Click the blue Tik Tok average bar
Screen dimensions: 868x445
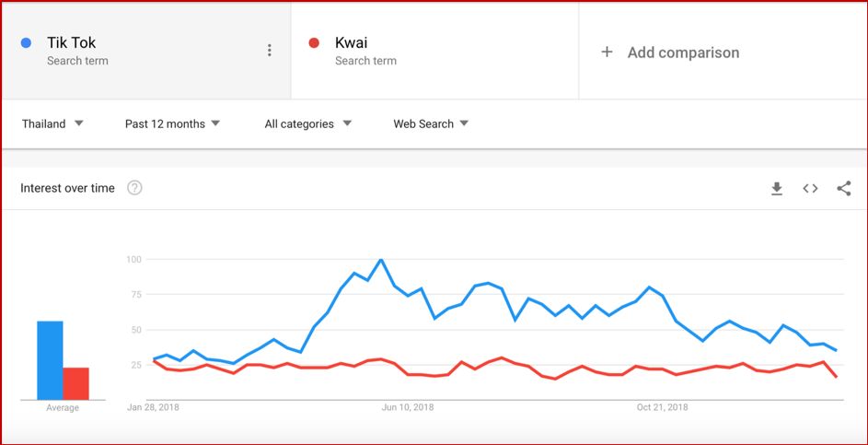point(50,359)
